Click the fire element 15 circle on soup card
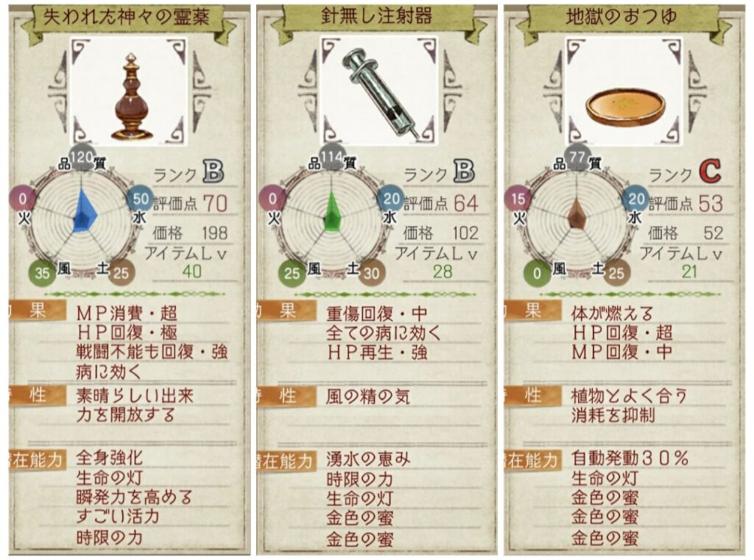The image size is (754, 560). 518,198
